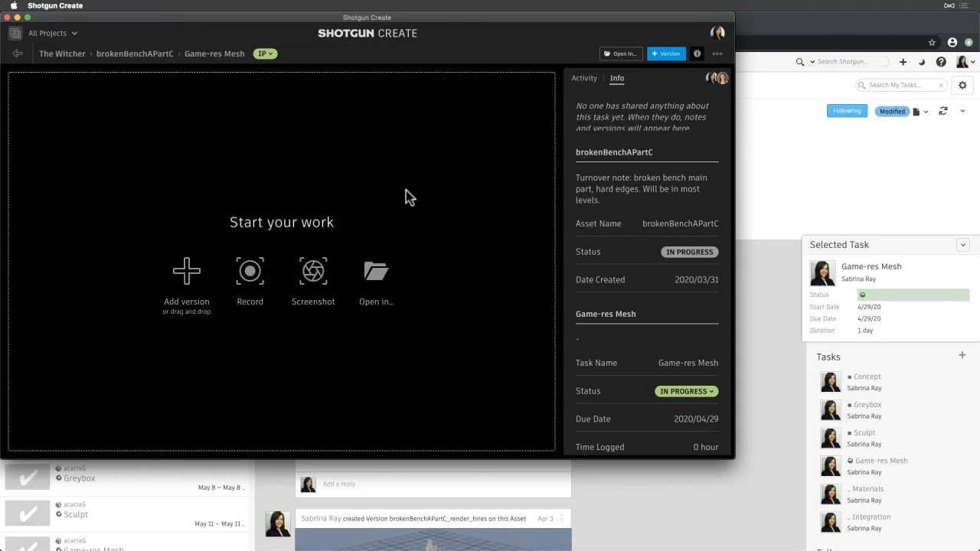Image resolution: width=980 pixels, height=551 pixels.
Task: Open the IP status dropdown in breadcrumb
Action: tap(265, 54)
